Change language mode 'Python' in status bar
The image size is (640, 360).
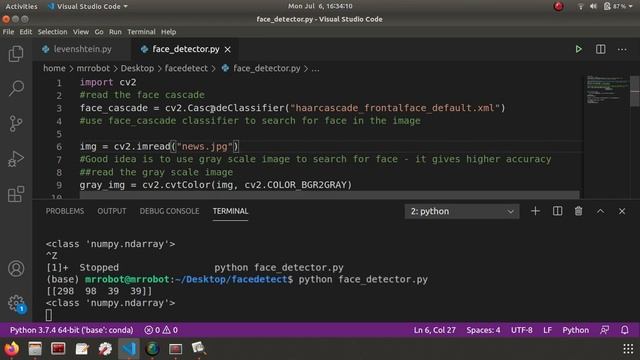[576, 330]
